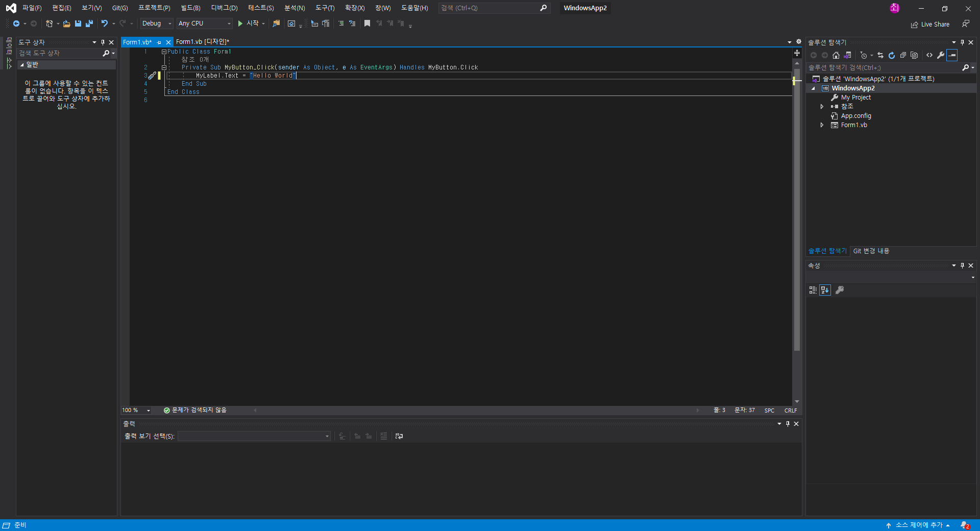Collapse all nodes in Solution Explorer
Viewport: 980px width, 531px height.
pos(903,55)
